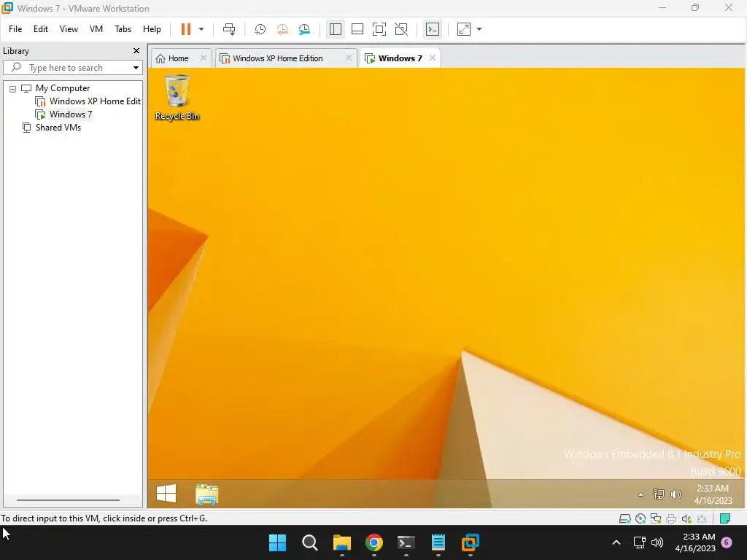Open the library search filter dropdown
The height and width of the screenshot is (560, 747).
(x=136, y=68)
